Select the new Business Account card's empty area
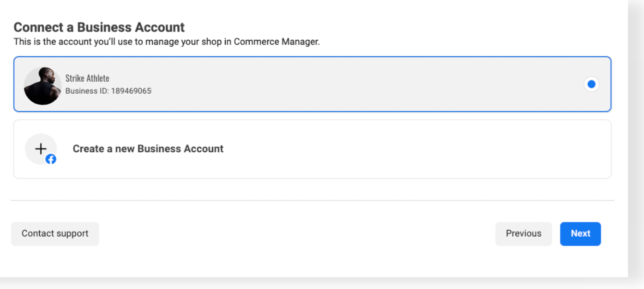This screenshot has height=289, width=644. pos(408,149)
